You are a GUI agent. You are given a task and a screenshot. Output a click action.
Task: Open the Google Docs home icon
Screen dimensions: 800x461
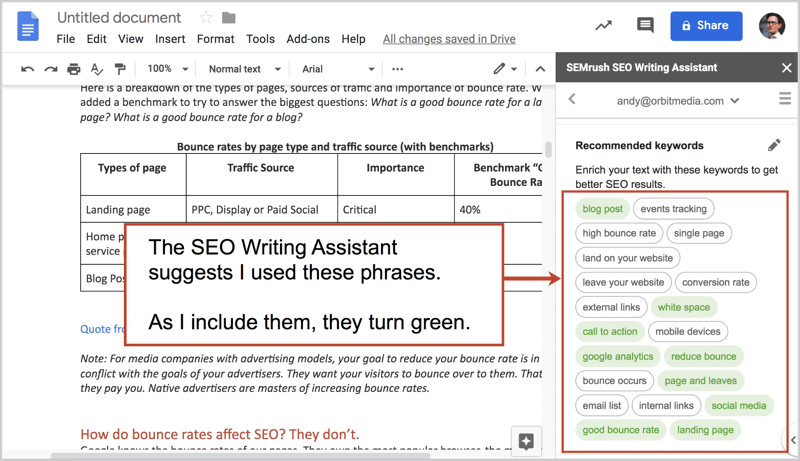tap(28, 26)
